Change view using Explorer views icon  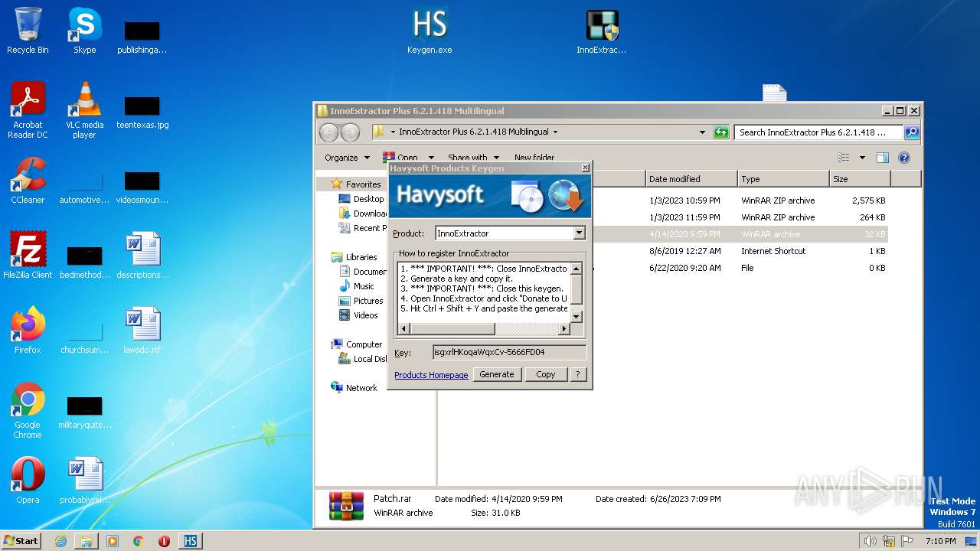pos(843,158)
